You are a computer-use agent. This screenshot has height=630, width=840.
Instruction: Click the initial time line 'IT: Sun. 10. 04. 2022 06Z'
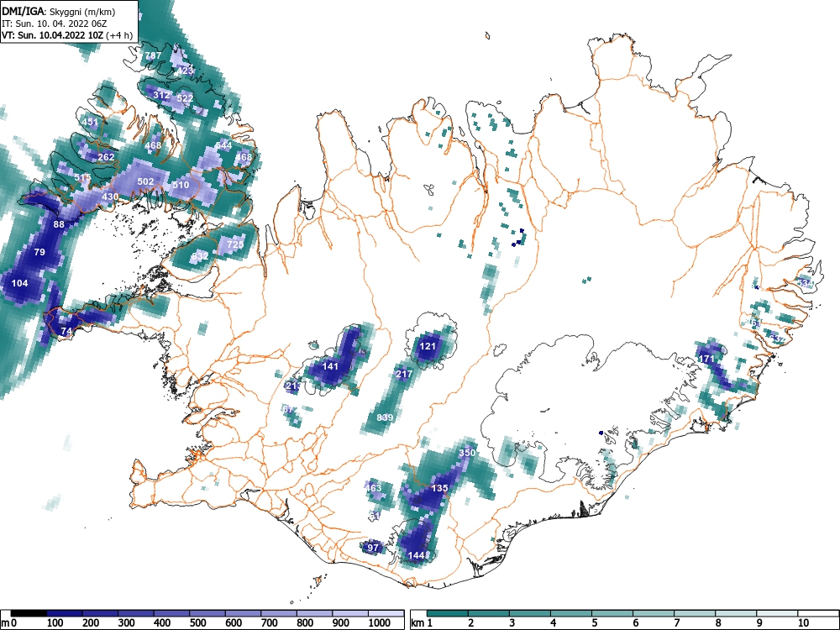point(55,24)
